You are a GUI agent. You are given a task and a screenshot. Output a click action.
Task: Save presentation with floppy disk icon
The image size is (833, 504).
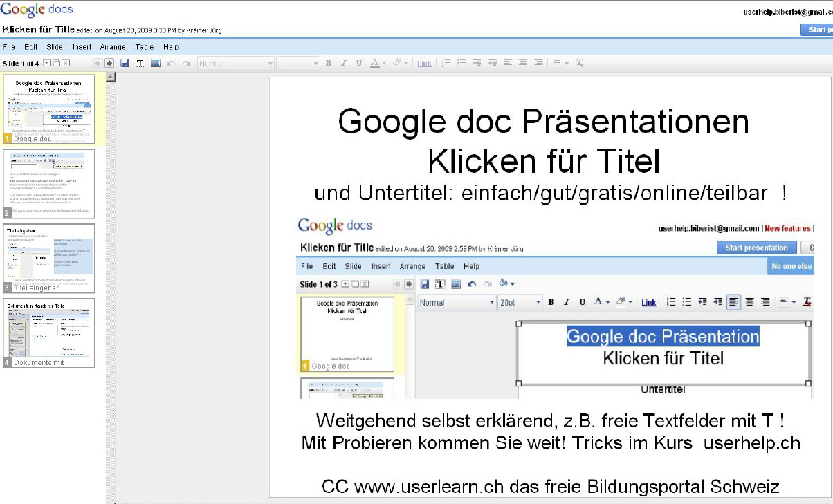coord(125,63)
